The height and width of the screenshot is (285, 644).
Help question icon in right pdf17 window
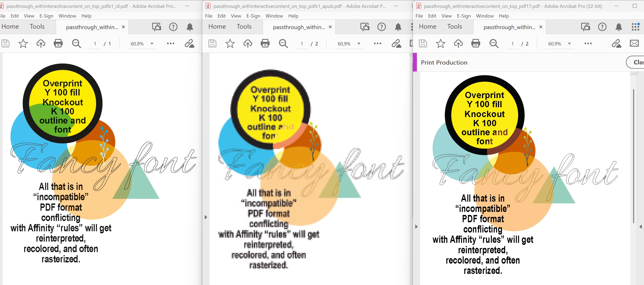click(x=602, y=27)
